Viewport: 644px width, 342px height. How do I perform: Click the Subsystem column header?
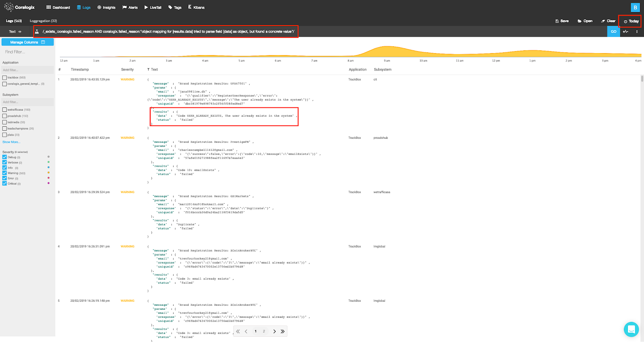tap(382, 70)
